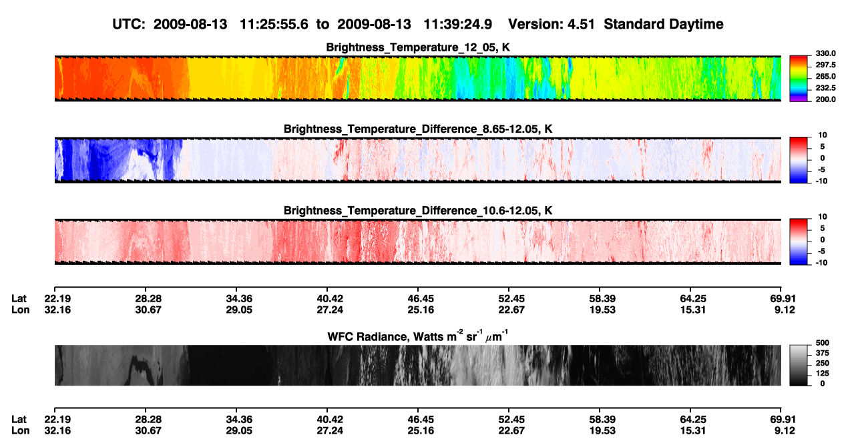Click the Brightness_Temperature_12_05 image strip
868x445 pixels.
(417, 79)
